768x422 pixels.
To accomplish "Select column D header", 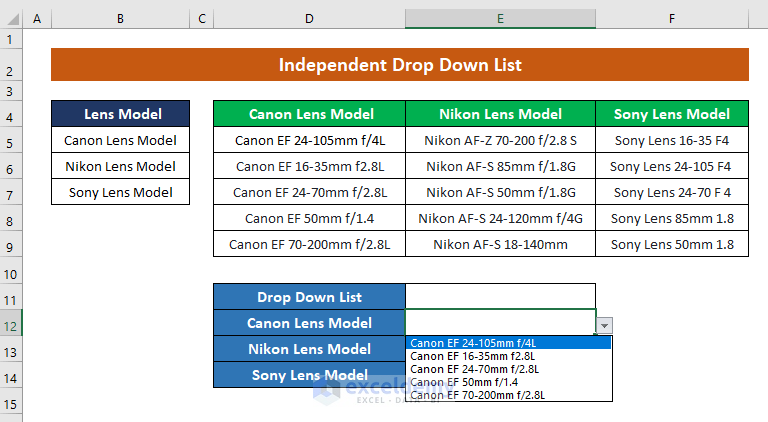I will pos(309,19).
